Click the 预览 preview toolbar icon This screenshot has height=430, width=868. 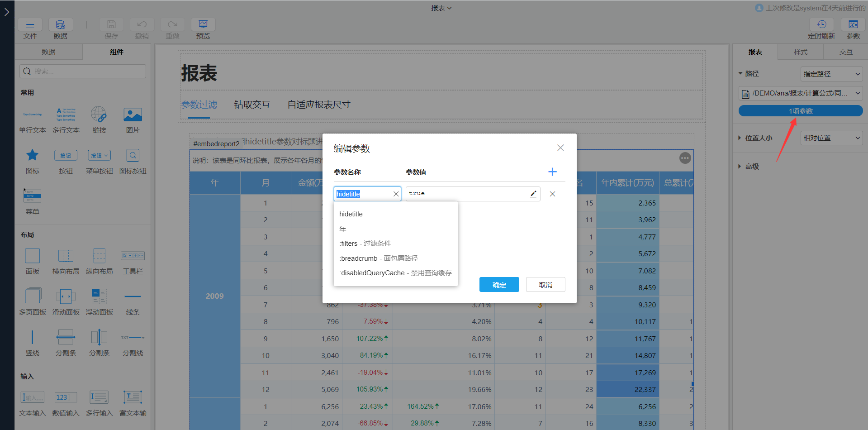click(203, 29)
